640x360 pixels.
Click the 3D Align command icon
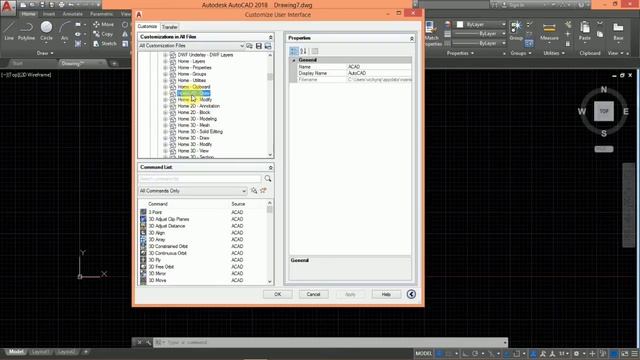143,233
